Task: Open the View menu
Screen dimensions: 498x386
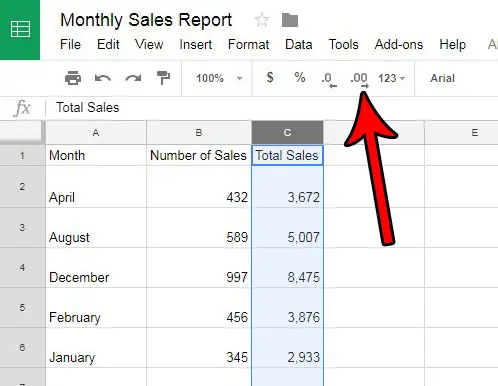Action: [149, 44]
